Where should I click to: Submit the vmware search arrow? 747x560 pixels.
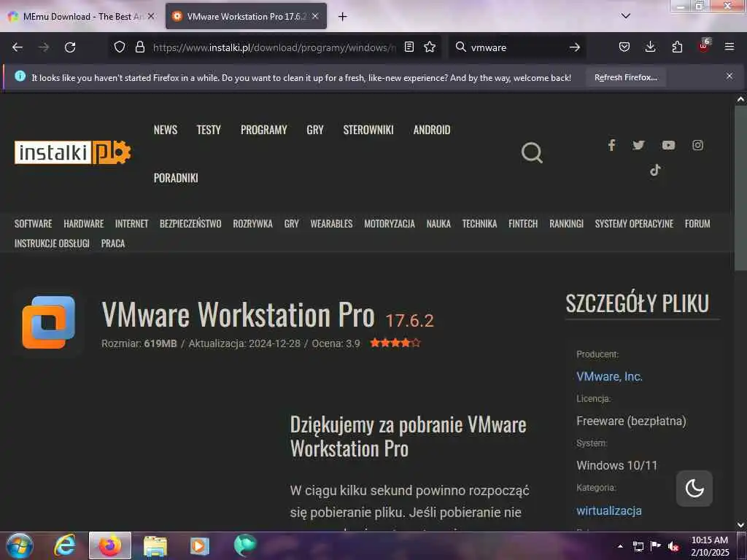(575, 47)
